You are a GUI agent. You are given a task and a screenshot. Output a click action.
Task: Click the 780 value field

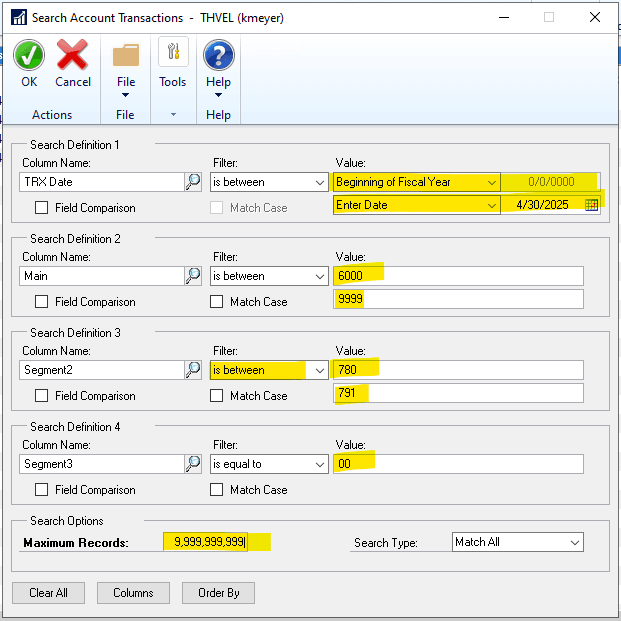[458, 370]
